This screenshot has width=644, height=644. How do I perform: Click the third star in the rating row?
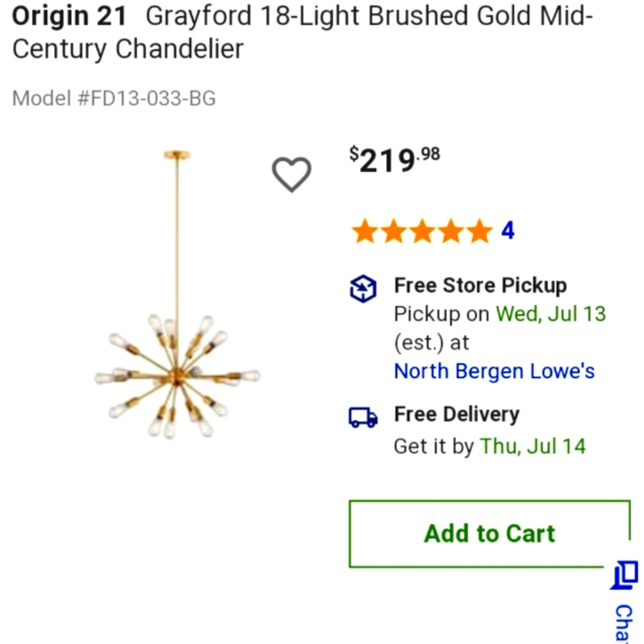(x=422, y=231)
